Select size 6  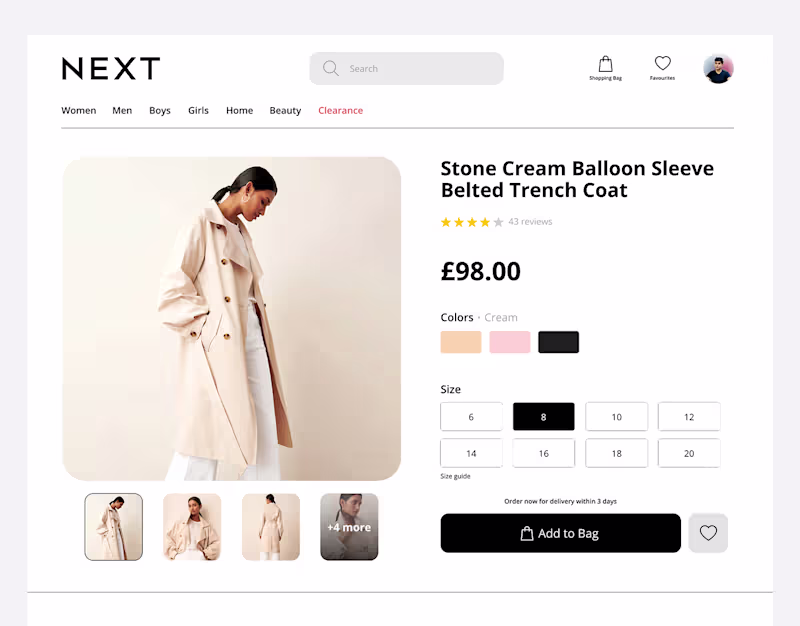(x=471, y=417)
